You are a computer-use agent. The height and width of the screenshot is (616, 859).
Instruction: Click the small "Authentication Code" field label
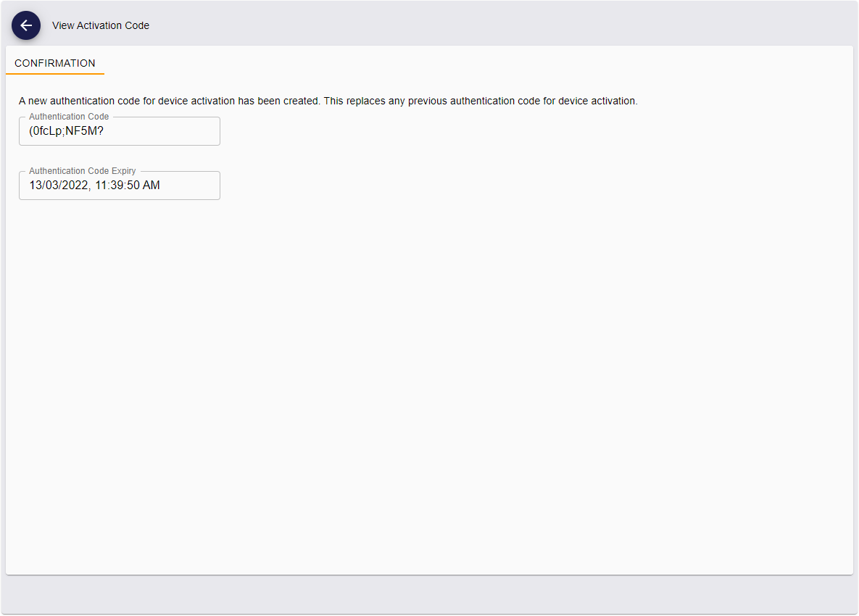pos(69,117)
